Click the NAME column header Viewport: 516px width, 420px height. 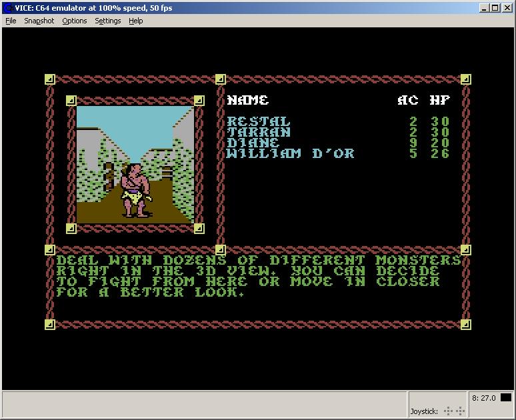[248, 100]
